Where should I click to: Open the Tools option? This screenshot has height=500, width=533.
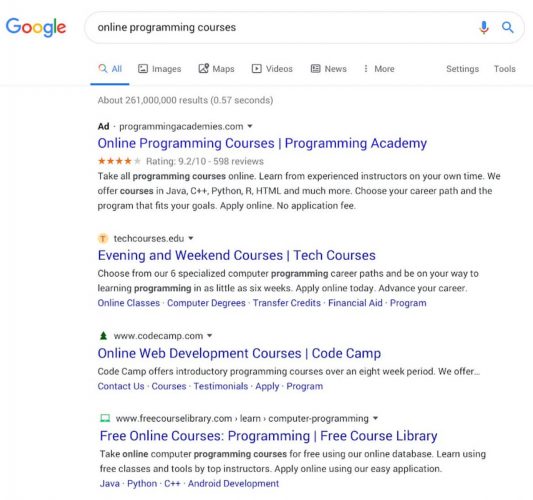click(x=504, y=69)
